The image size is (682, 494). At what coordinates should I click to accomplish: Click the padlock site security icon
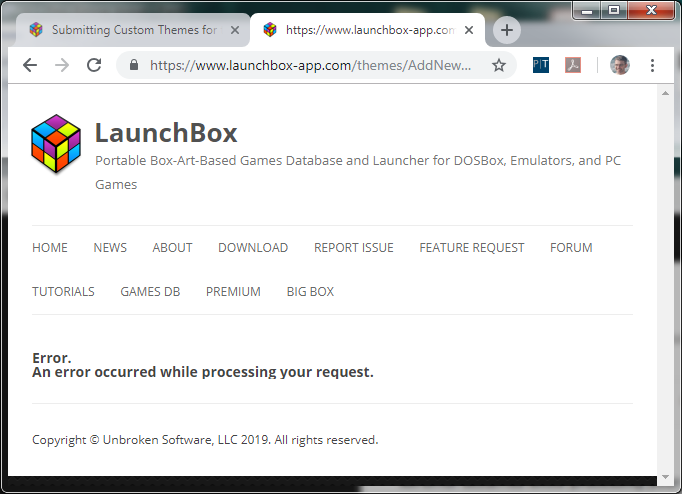[134, 65]
